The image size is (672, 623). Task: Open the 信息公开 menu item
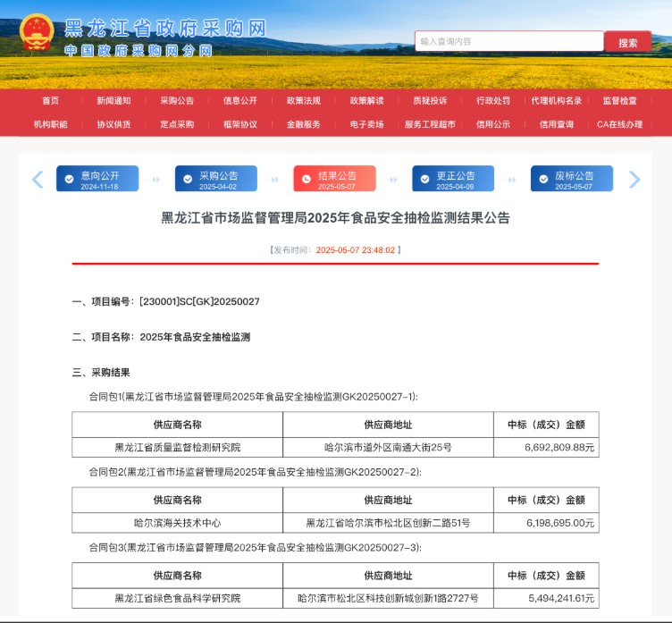[240, 101]
